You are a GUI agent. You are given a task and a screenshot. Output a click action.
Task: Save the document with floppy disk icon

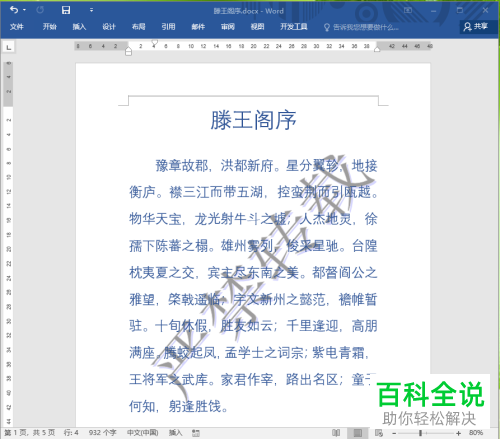tap(66, 10)
